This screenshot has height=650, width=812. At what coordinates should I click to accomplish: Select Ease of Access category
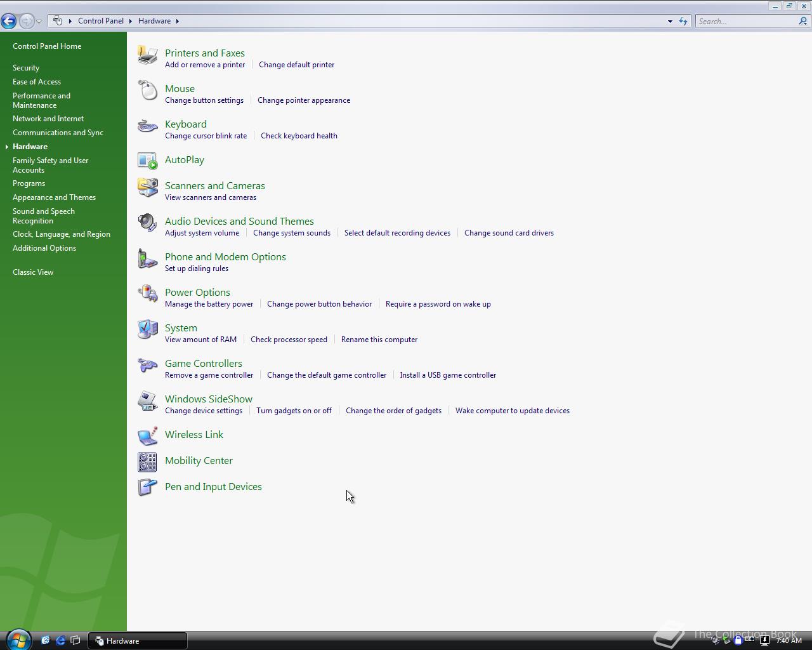[x=37, y=82]
